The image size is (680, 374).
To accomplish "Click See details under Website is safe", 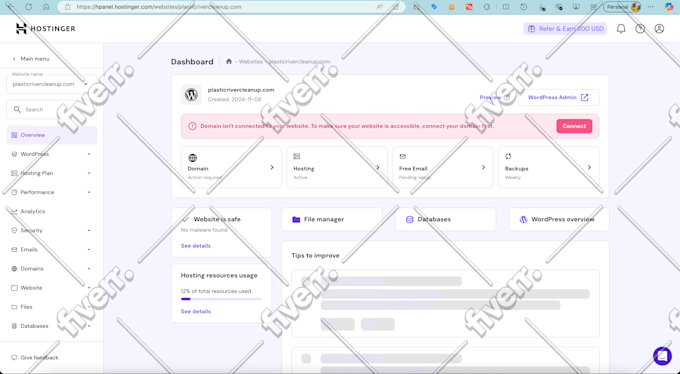I will [x=196, y=246].
